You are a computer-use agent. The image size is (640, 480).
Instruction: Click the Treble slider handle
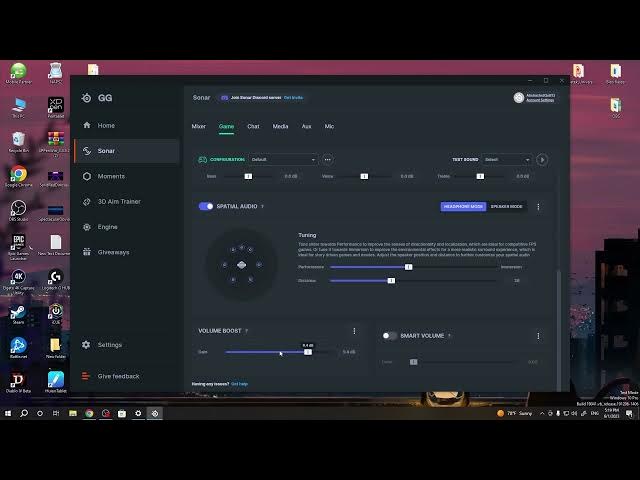(480, 176)
